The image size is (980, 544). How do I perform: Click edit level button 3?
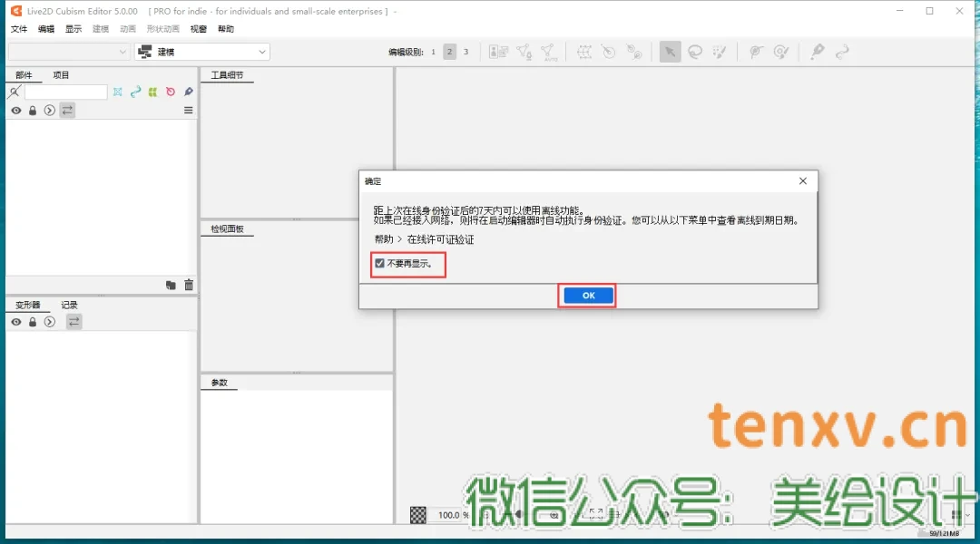[x=465, y=52]
